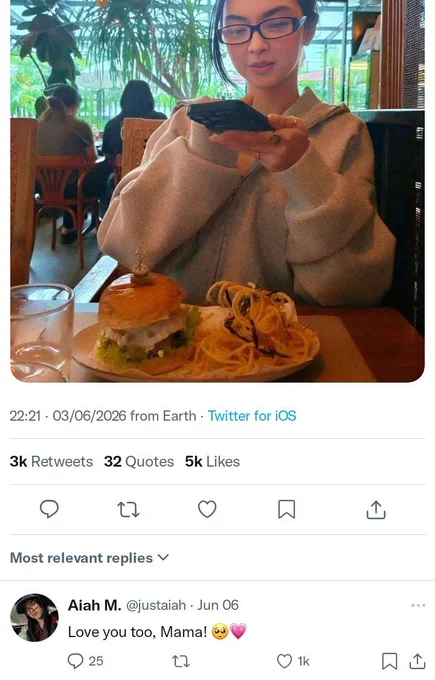Open Aiah M.'s profile picture
Viewport: 435px width, 680px height.
34,618
